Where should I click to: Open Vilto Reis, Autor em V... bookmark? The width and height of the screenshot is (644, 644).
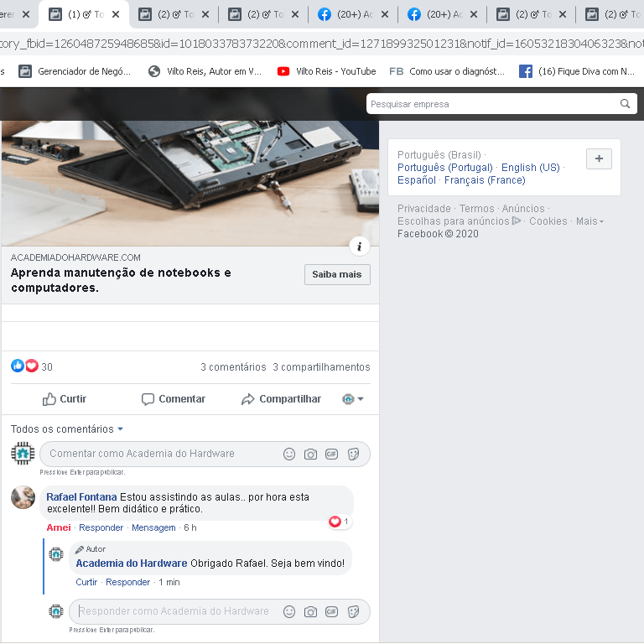pyautogui.click(x=205, y=71)
